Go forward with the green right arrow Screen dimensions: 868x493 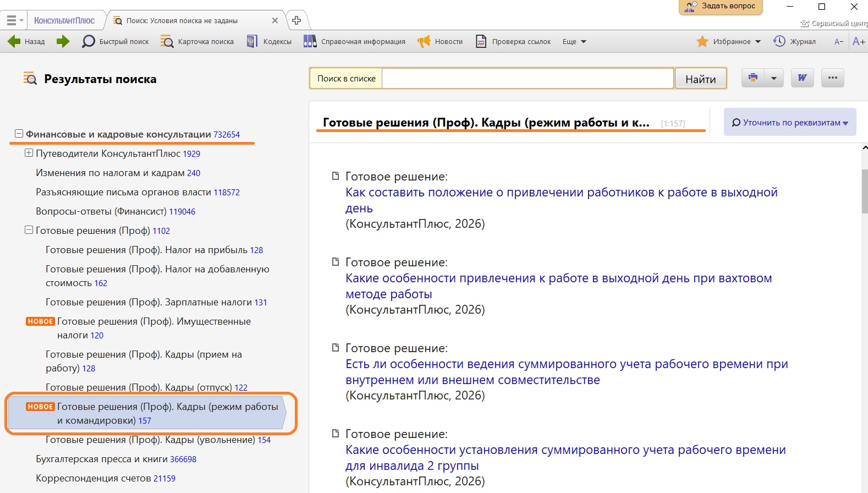pyautogui.click(x=63, y=41)
